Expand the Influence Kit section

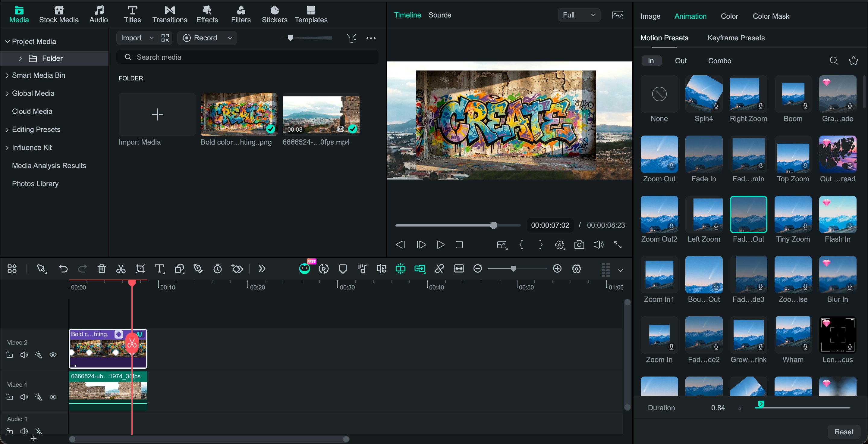8,148
